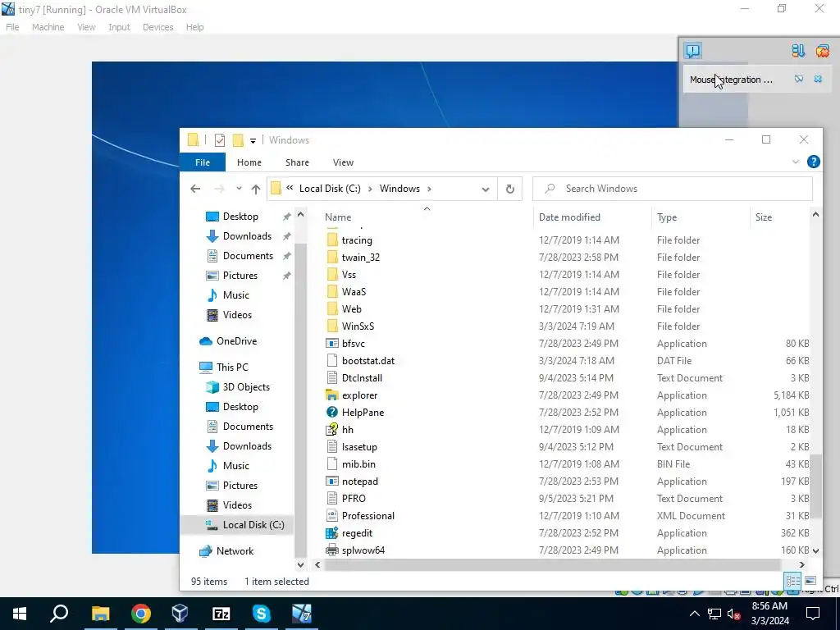Click the file list vertical scrollbar
This screenshot has width=840, height=630.
(x=815, y=487)
